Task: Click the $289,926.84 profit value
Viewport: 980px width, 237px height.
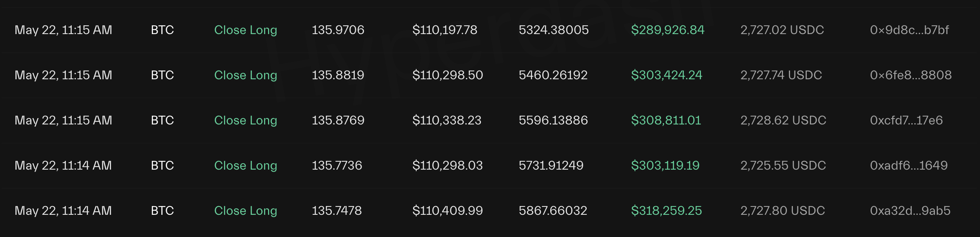Action: [668, 30]
